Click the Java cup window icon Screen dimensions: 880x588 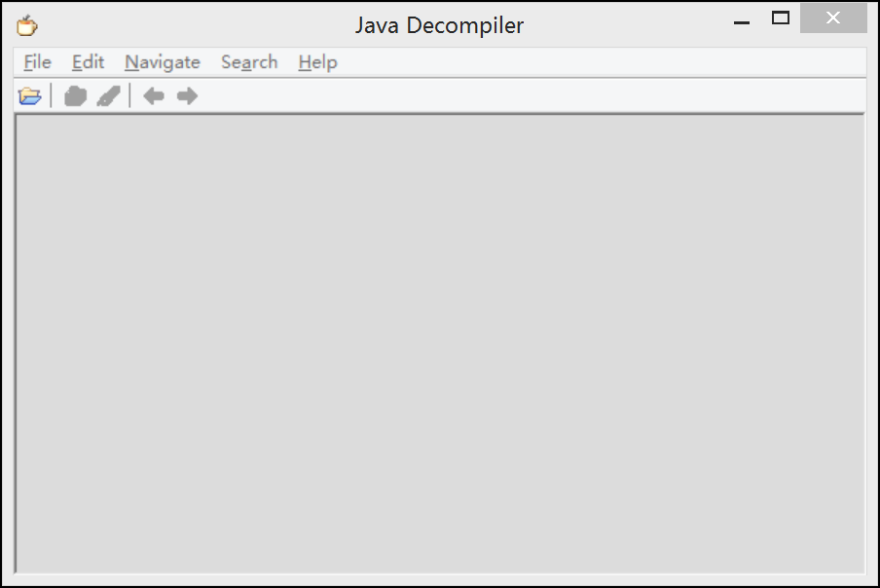pos(26,25)
